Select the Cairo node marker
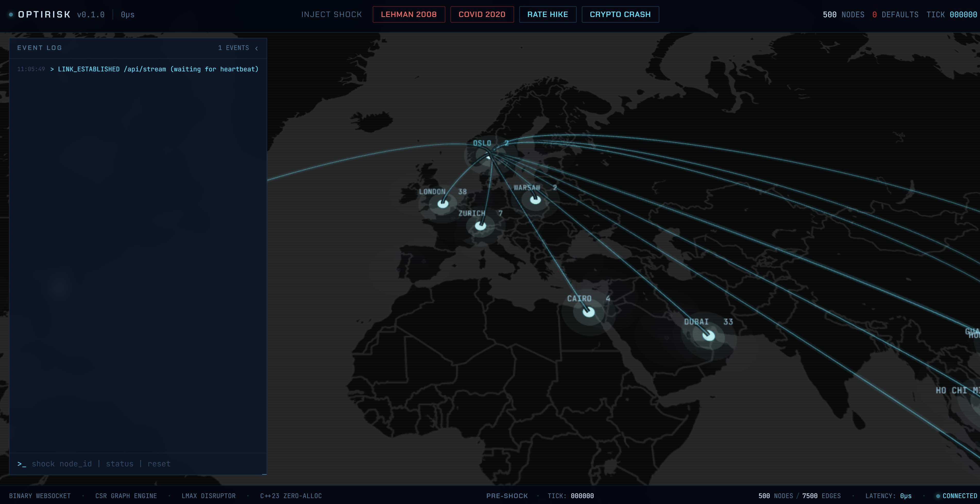This screenshot has width=980, height=504. (589, 312)
